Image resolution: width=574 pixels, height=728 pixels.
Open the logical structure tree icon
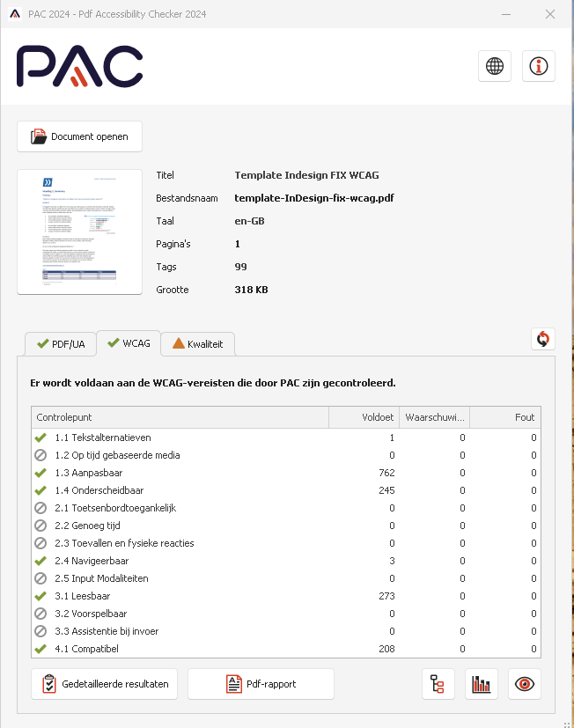click(x=438, y=684)
